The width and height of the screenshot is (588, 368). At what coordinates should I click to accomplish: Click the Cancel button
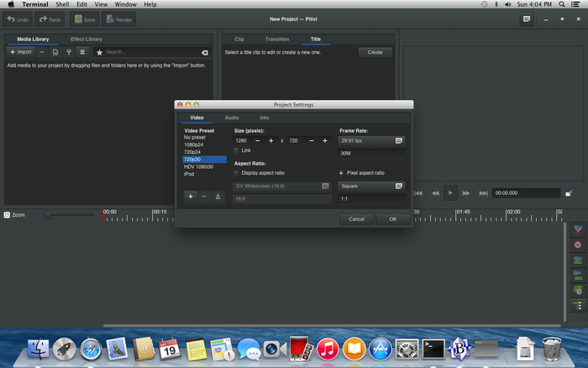click(x=357, y=218)
